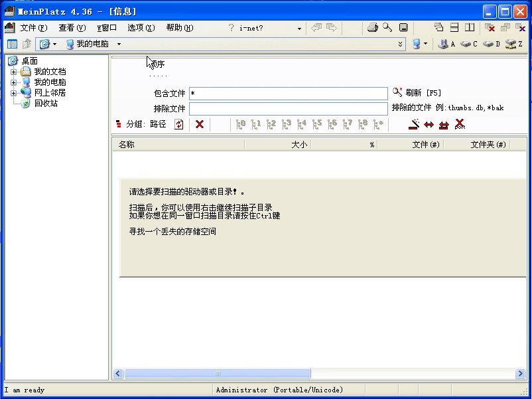Select 网上邻居 in the folder tree
This screenshot has height=399, width=532.
click(50, 93)
